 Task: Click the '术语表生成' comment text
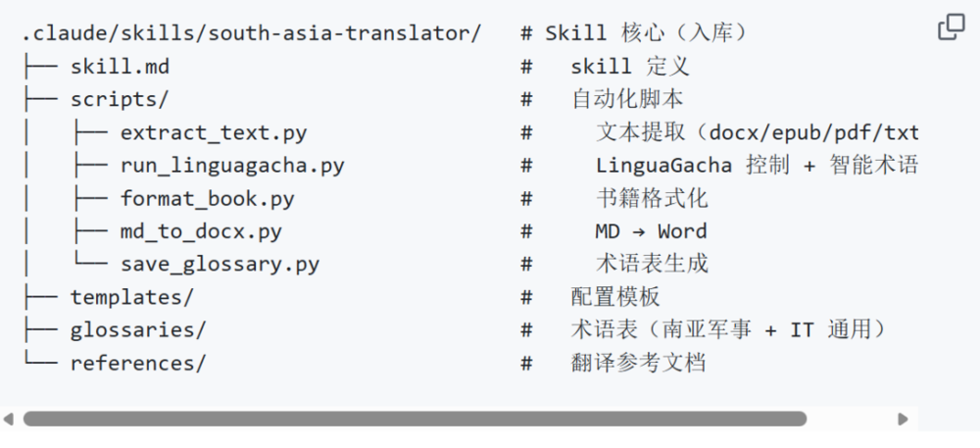click(652, 264)
